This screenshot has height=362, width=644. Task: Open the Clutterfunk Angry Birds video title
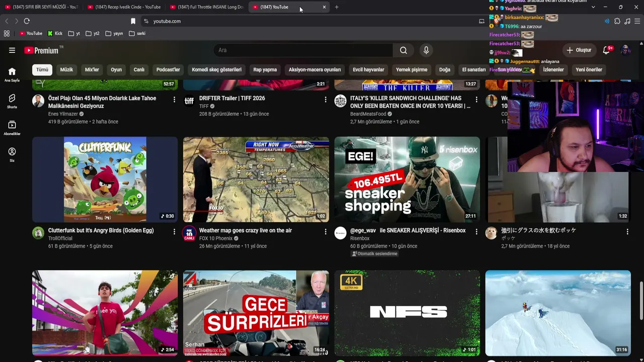101,230
